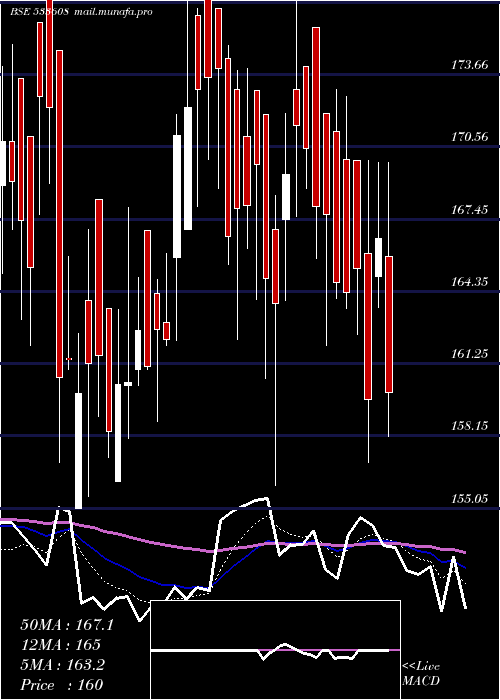500x700 pixels.
Task: Select the 161.25 price axis label
Action: 469,354
